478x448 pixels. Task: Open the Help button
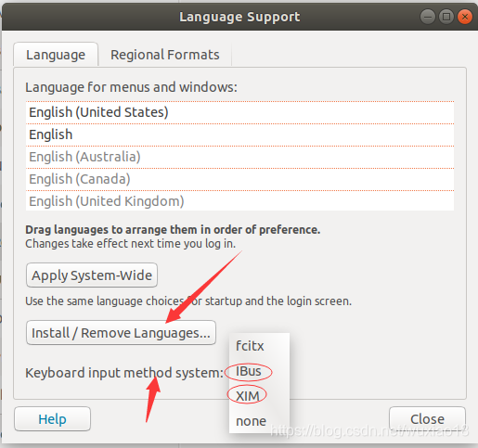coord(52,419)
